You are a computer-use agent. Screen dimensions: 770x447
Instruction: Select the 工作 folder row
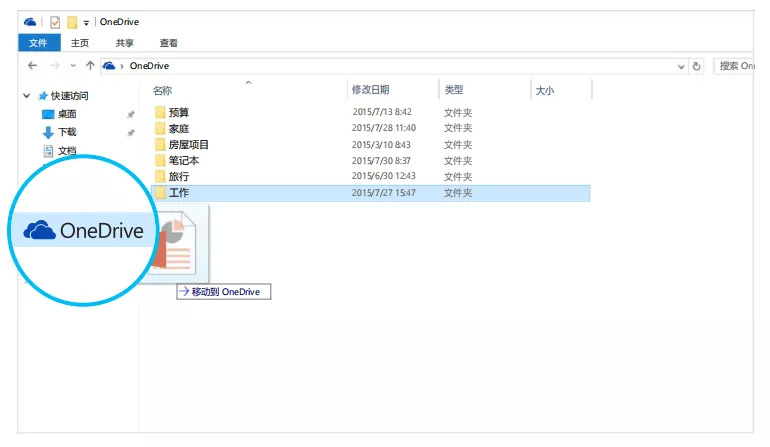pos(371,193)
